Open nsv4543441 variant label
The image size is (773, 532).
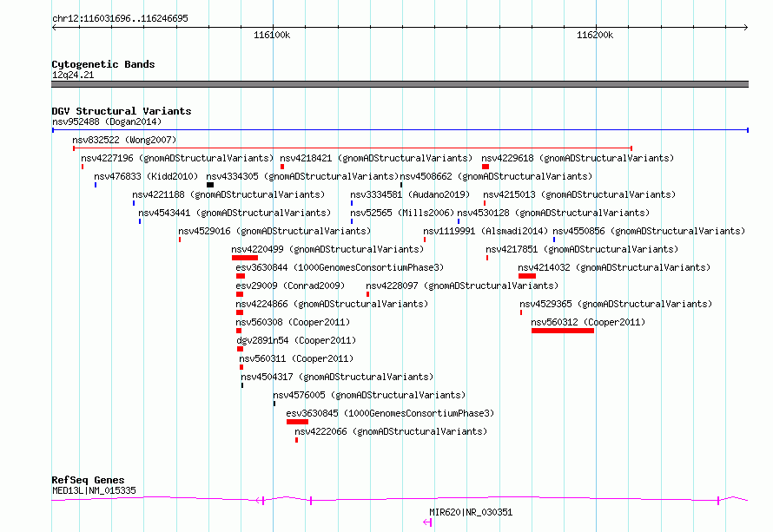tap(235, 213)
